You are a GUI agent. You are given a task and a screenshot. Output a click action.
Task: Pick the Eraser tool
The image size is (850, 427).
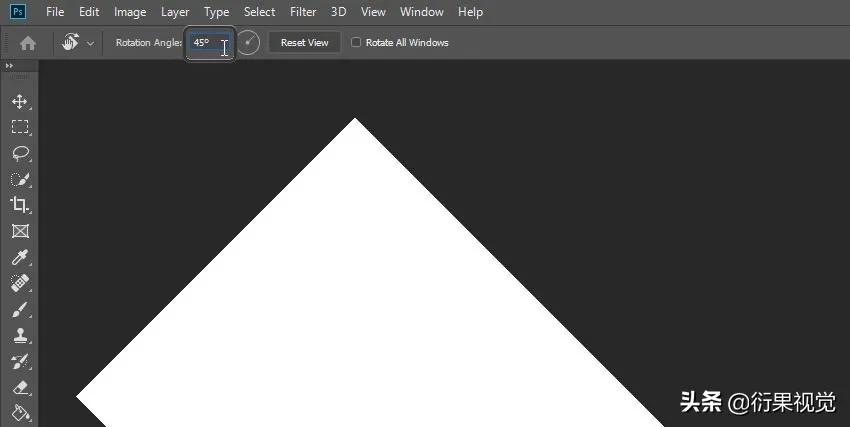pyautogui.click(x=20, y=387)
